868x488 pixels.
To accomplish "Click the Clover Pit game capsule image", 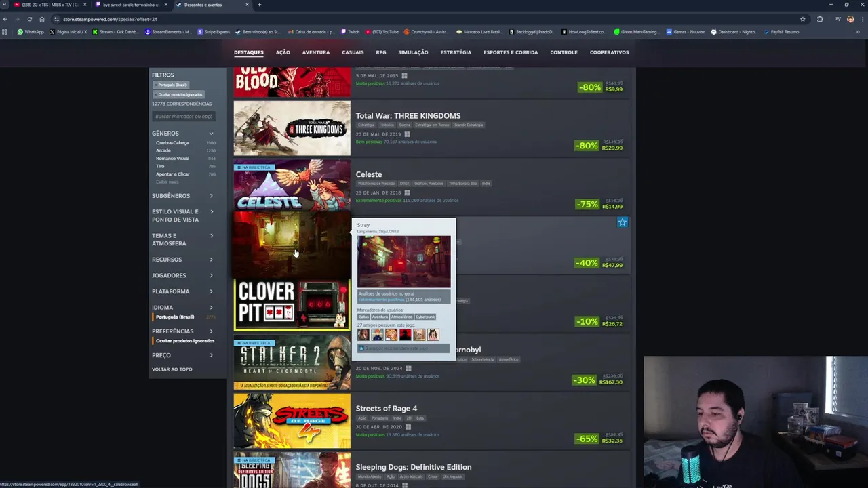I will 292,304.
